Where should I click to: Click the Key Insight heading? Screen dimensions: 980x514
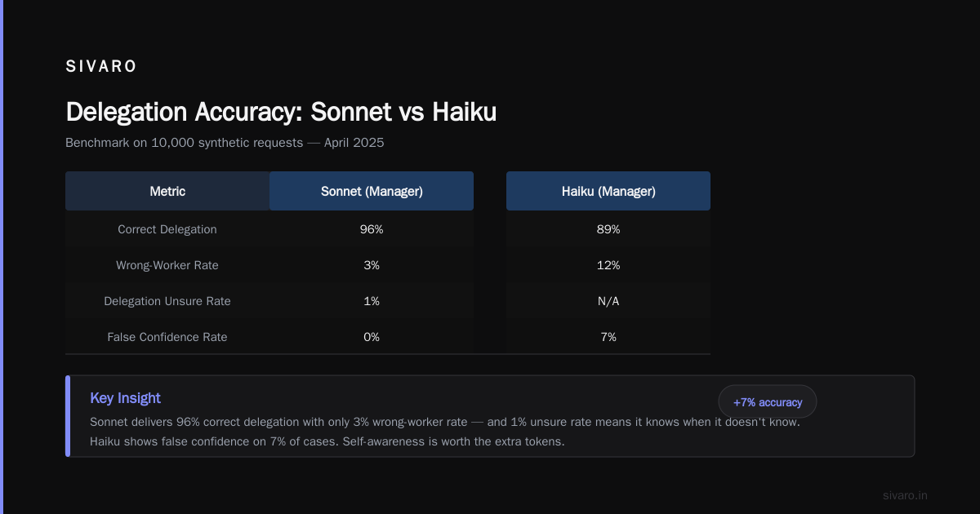tap(125, 398)
